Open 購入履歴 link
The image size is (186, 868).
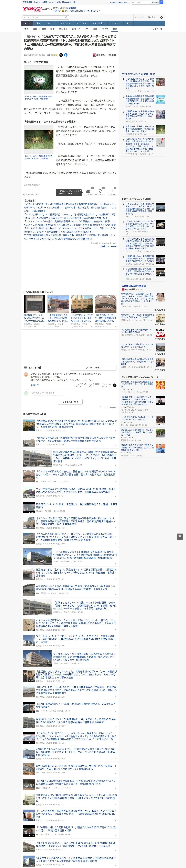click(152, 18)
